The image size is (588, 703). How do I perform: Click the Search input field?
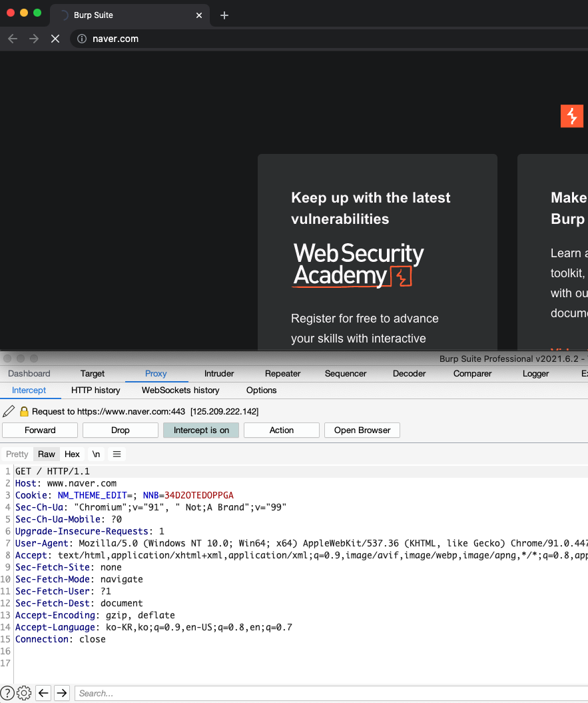pyautogui.click(x=331, y=693)
